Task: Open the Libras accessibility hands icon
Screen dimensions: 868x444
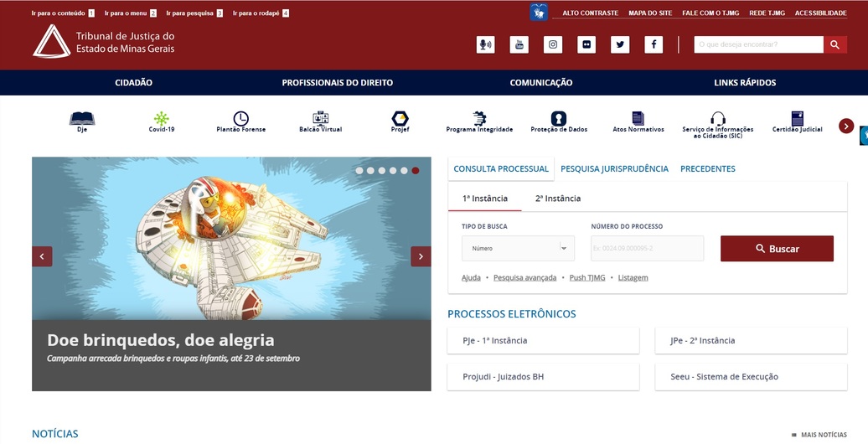Action: coord(539,12)
